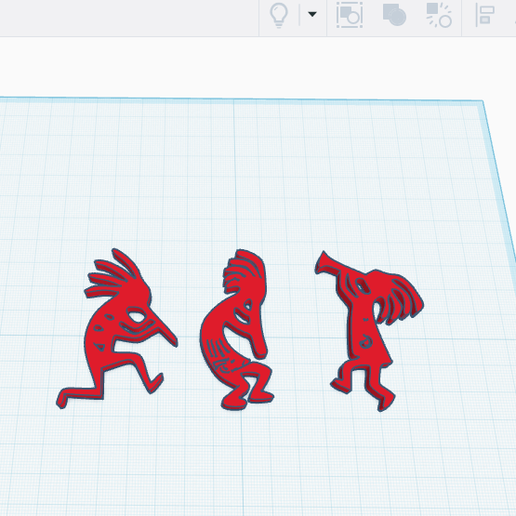Select the left running Kokopelli figure
This screenshot has height=516, width=516.
pyautogui.click(x=117, y=328)
